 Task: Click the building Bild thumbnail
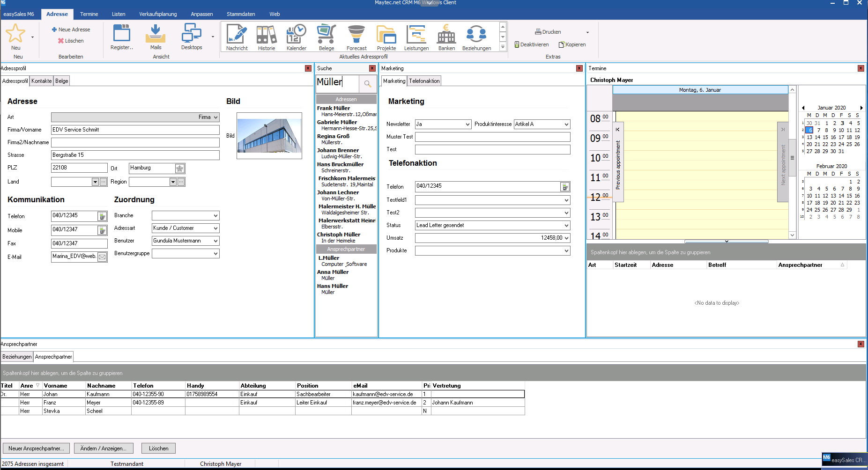[x=269, y=136]
